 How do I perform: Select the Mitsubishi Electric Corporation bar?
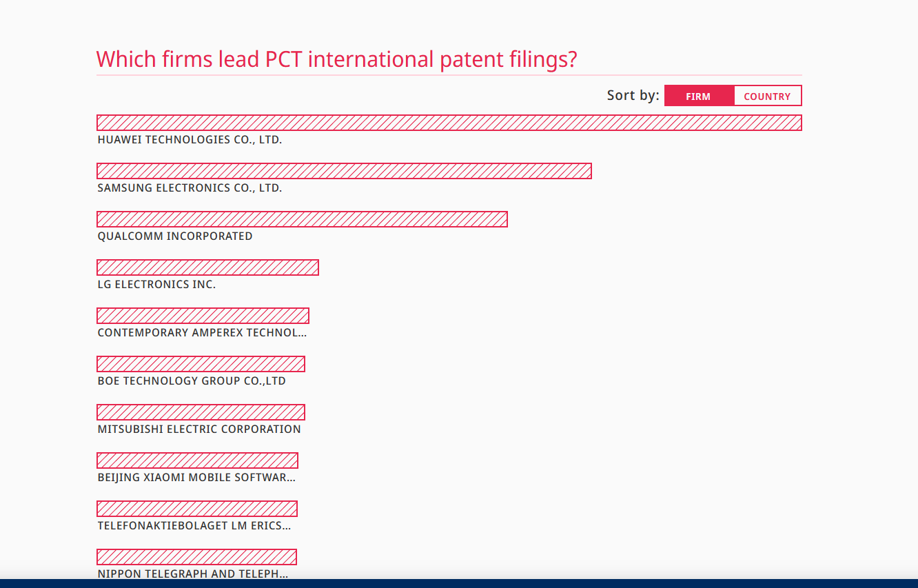point(201,412)
